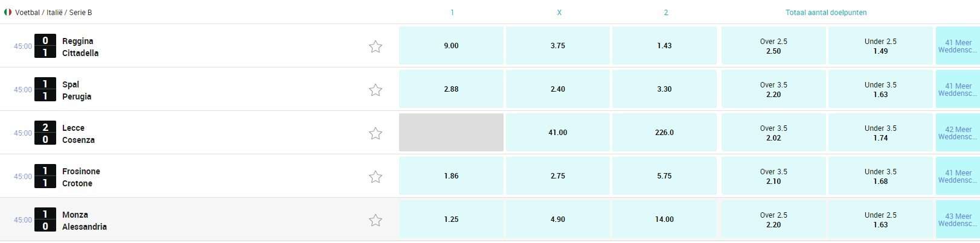This screenshot has width=980, height=243.
Task: Open the Voetbal / Italië / Serie B breadcrumb
Action: coord(54,12)
